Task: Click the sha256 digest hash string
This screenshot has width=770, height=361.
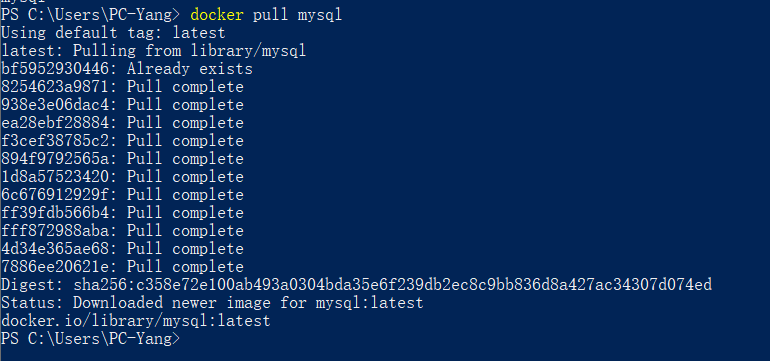Action: click(x=392, y=285)
